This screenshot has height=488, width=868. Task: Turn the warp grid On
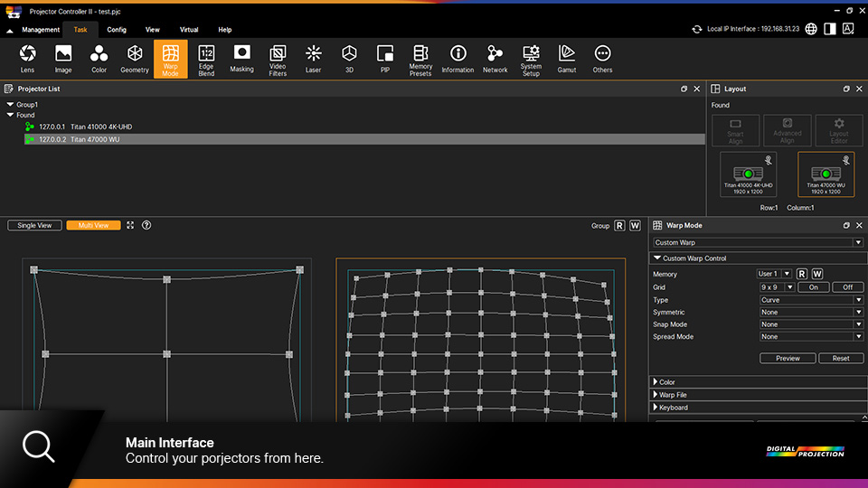tap(813, 287)
